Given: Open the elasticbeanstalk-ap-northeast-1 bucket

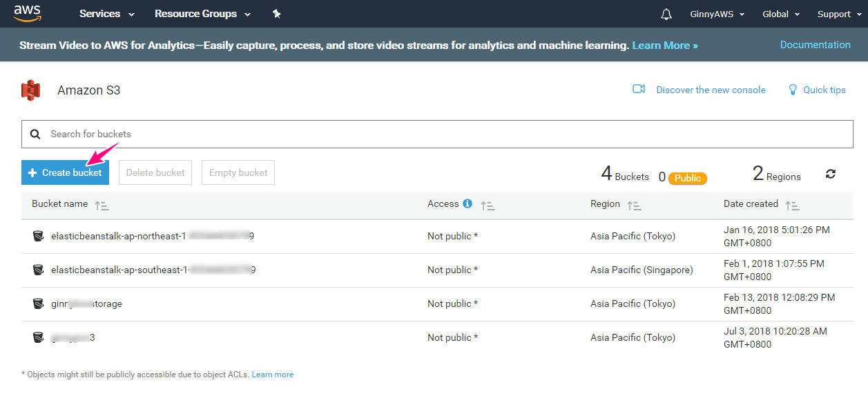Looking at the screenshot, I should (153, 236).
